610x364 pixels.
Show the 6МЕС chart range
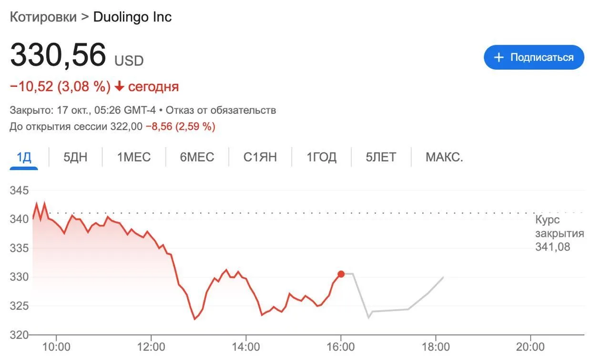tap(197, 157)
